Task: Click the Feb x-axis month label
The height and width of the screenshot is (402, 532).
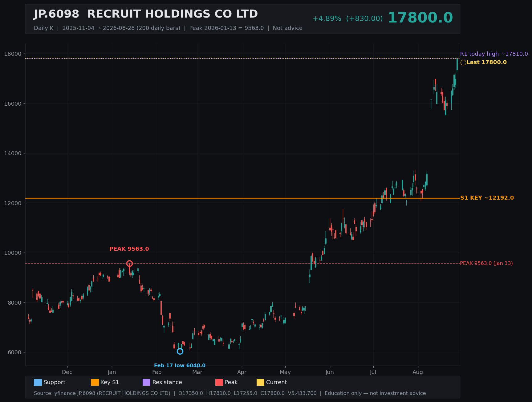Action: [x=157, y=372]
